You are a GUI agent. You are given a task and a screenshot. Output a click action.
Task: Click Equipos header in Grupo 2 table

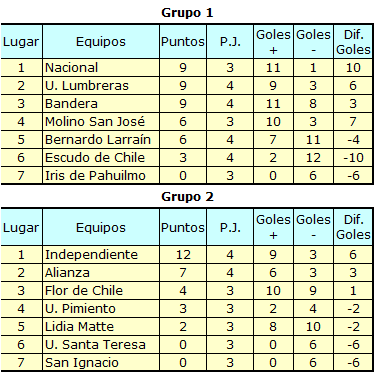coord(101,228)
